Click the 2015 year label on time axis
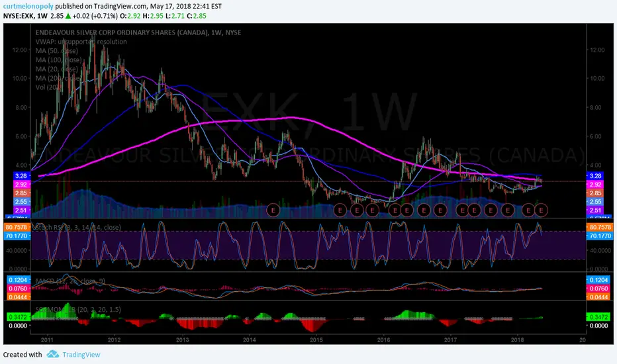The height and width of the screenshot is (364, 617). click(316, 340)
